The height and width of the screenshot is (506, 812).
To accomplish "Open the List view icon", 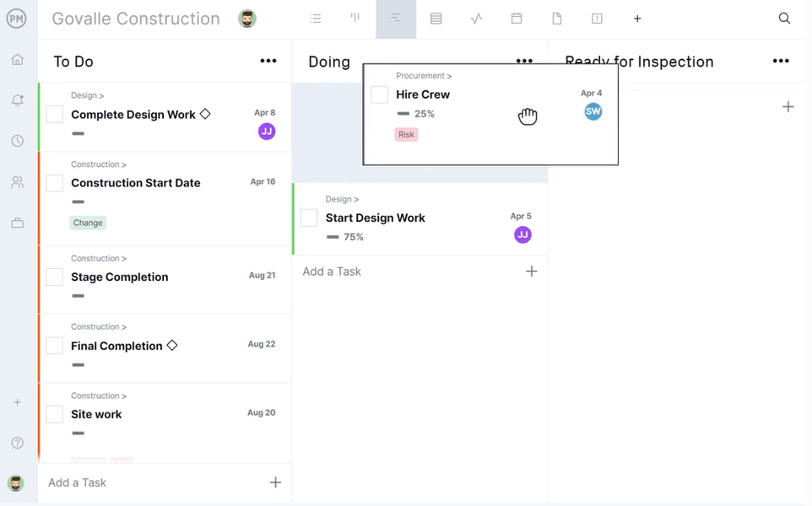I will point(315,18).
